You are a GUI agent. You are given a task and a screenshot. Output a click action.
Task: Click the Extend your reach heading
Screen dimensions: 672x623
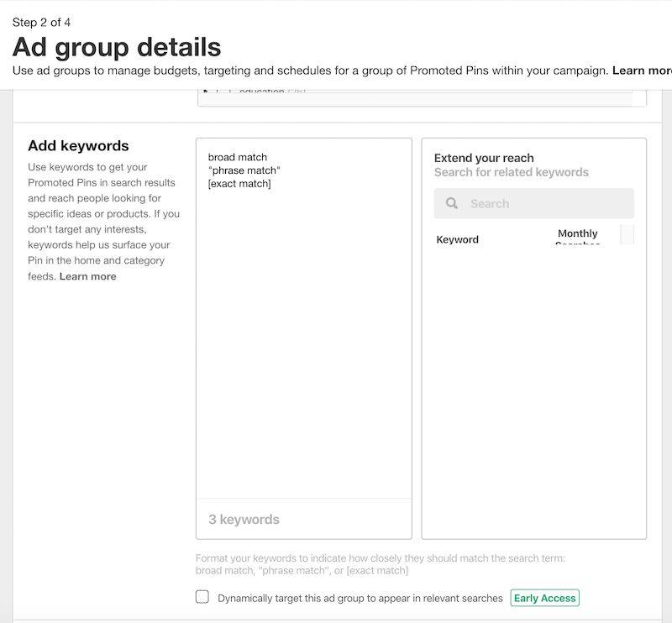pyautogui.click(x=484, y=158)
